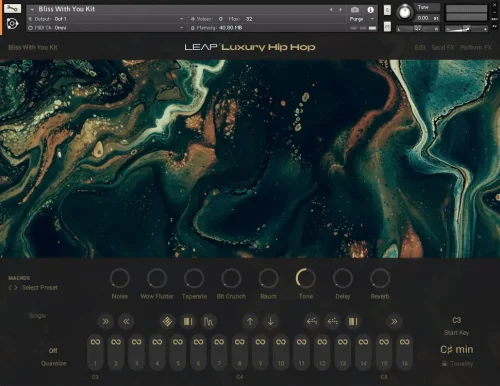Take a snapshot with the camera icon

(355, 10)
